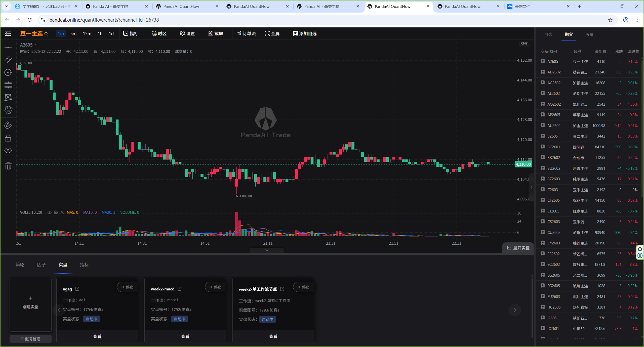Switch to the 股票 tab
The width and height of the screenshot is (644, 347).
tap(589, 34)
